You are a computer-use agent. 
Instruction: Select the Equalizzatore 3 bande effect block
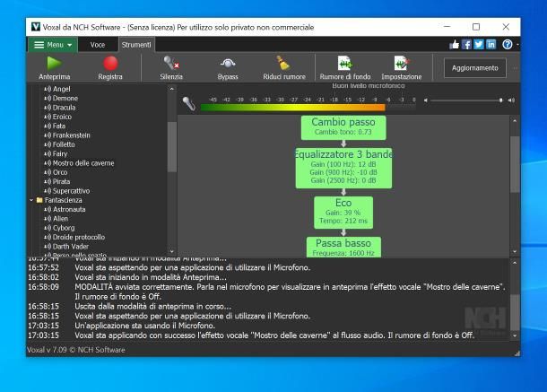343,169
